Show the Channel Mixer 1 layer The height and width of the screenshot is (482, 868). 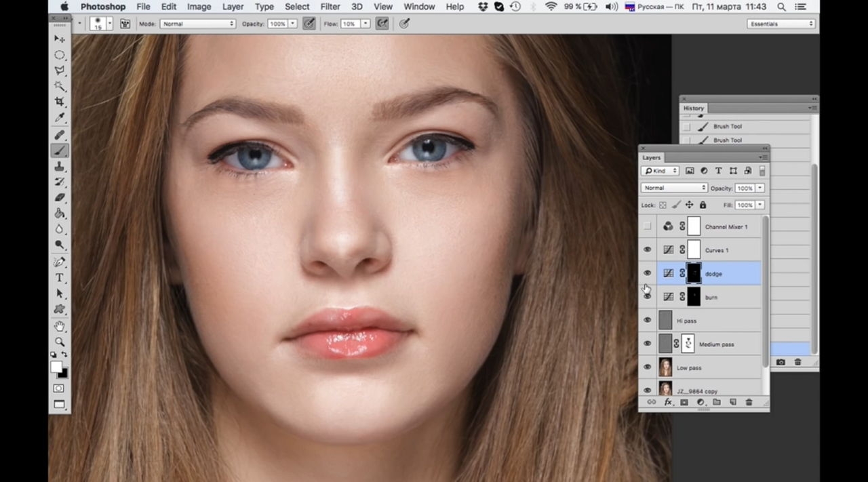coord(647,226)
